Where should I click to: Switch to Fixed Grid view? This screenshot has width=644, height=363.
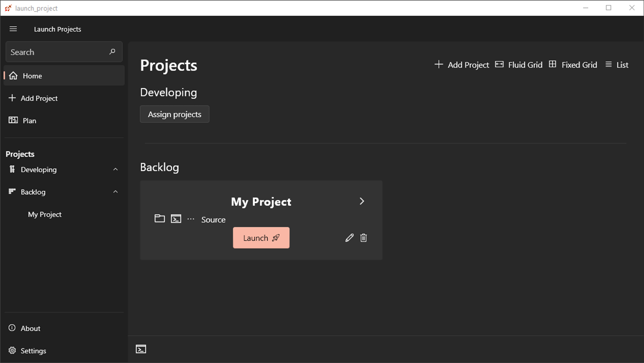coord(573,65)
